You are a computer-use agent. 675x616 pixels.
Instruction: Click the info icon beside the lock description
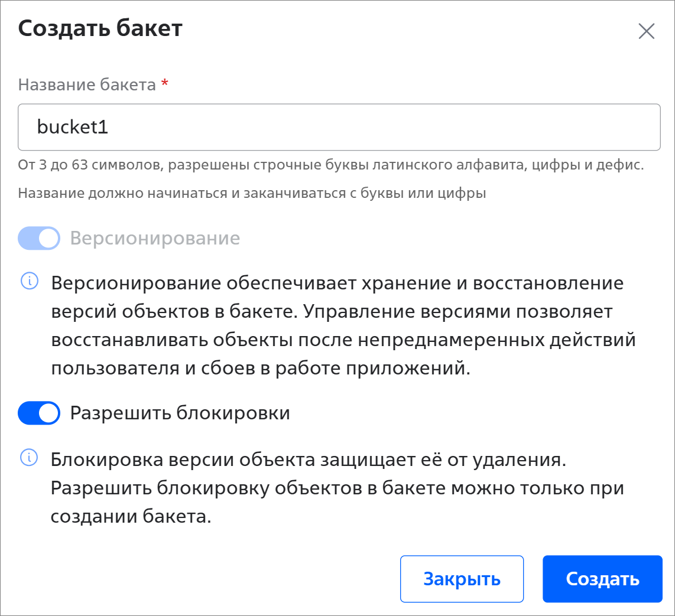point(29,457)
